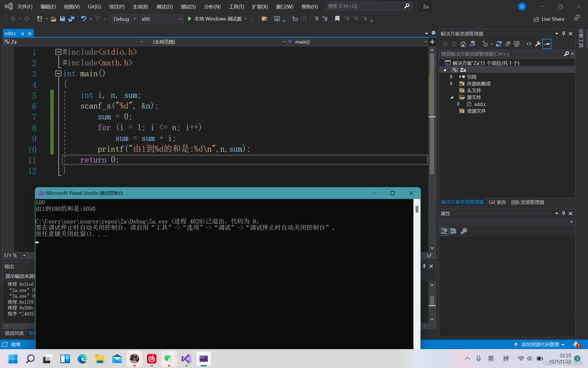Expand the 引用 tree node
The height and width of the screenshot is (368, 588).
pos(451,77)
